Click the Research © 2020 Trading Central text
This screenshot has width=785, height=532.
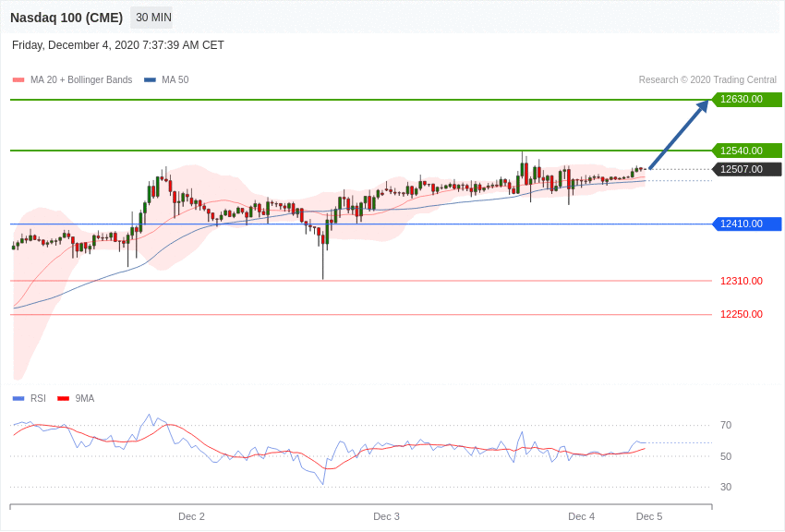tap(707, 79)
